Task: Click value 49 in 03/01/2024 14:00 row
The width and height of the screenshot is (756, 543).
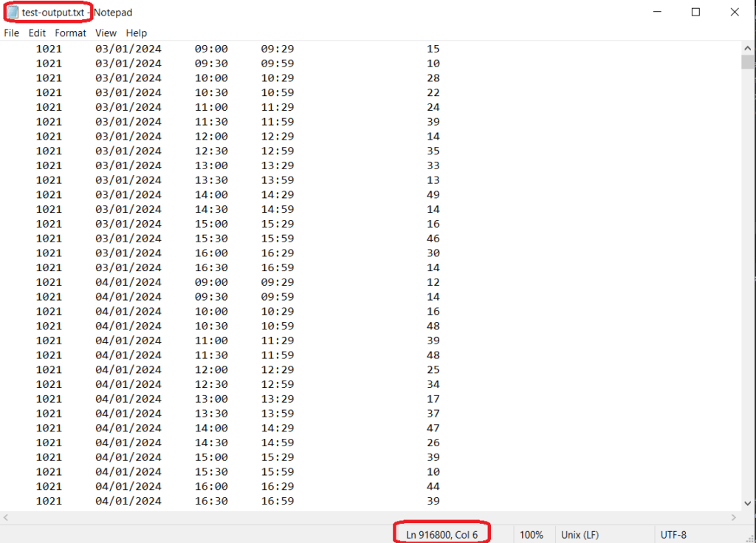Action: tap(433, 194)
